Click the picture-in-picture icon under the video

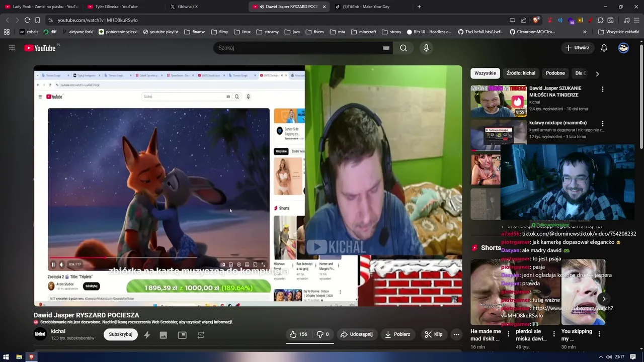coord(182,335)
